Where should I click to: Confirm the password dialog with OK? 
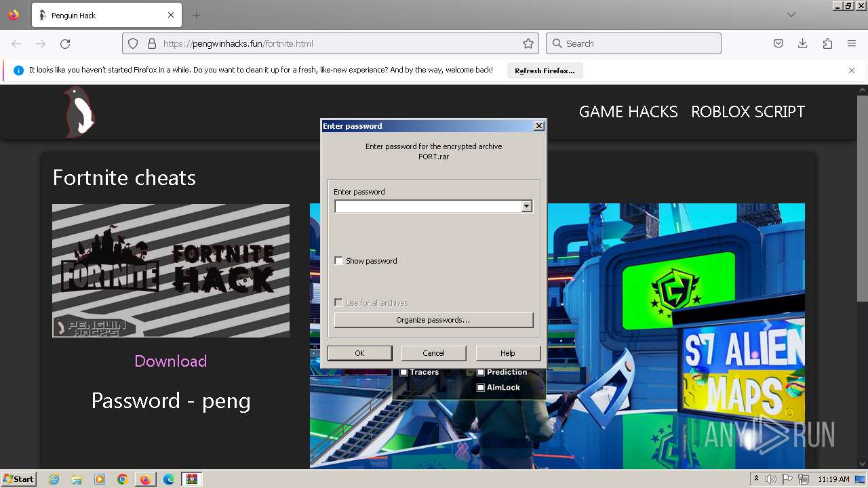(x=359, y=353)
